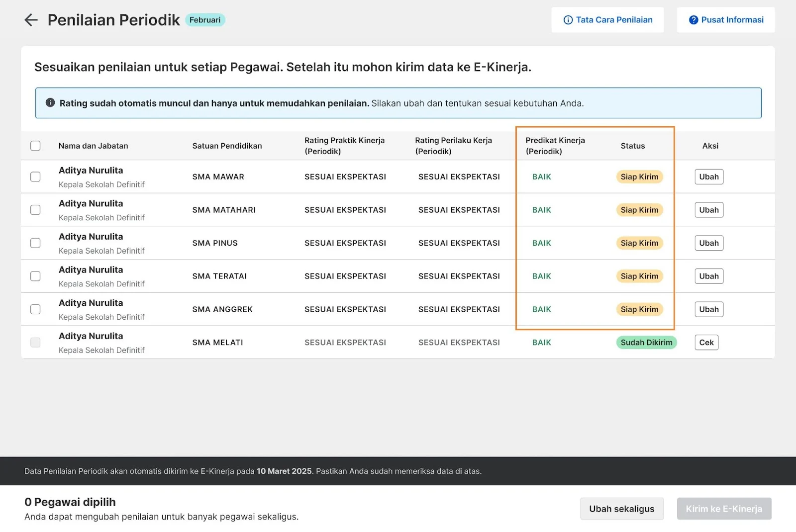Open Pusat Informasi help center

click(x=726, y=20)
